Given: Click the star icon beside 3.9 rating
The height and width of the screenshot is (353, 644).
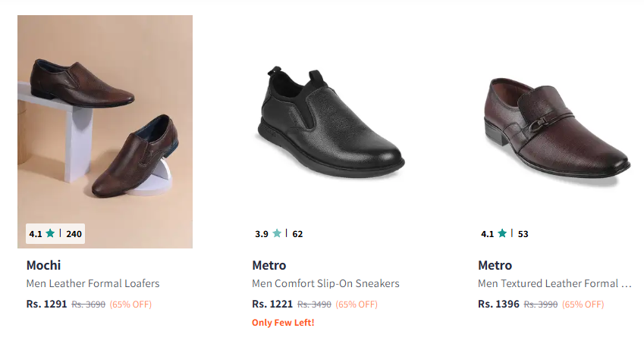Looking at the screenshot, I should click(277, 233).
